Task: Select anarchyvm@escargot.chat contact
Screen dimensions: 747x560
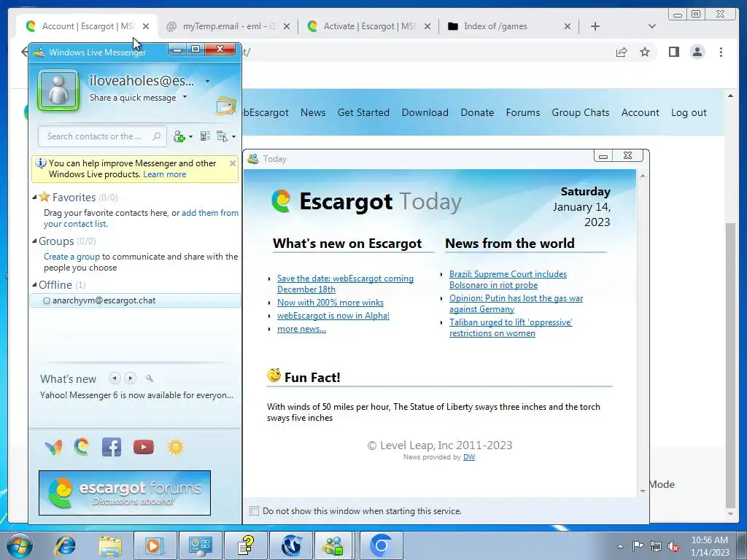Action: point(135,300)
